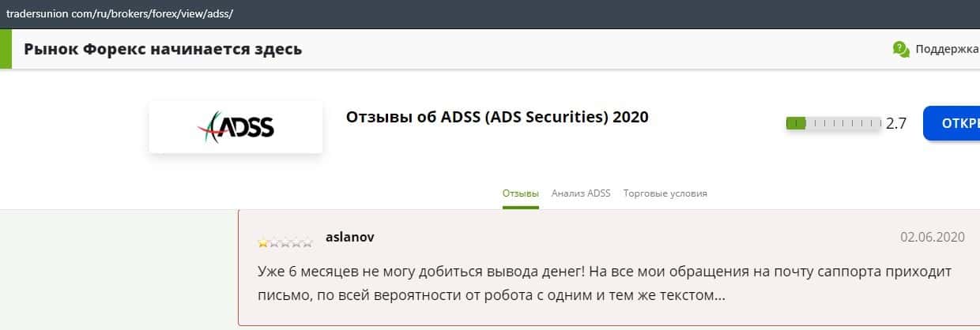
Task: Click the second empty star in review
Action: point(285,243)
